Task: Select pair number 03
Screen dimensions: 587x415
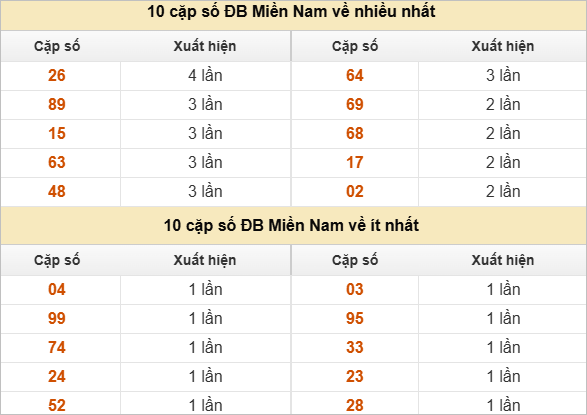Action: (355, 290)
